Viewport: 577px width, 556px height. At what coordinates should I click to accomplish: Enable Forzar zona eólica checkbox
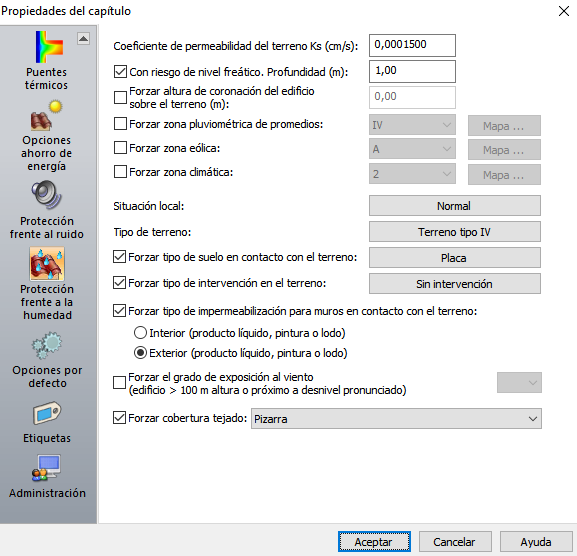120,148
